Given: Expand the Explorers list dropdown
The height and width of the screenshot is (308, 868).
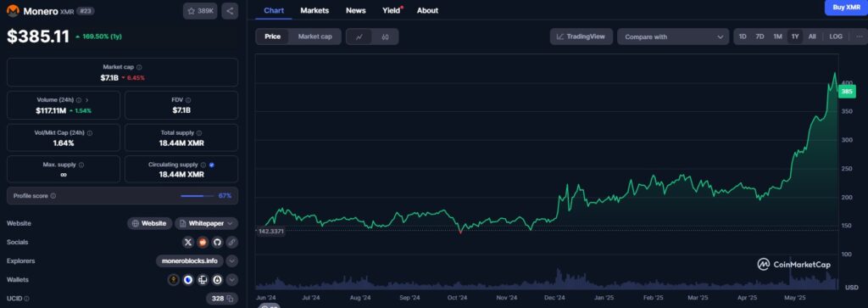Looking at the screenshot, I should (x=232, y=261).
